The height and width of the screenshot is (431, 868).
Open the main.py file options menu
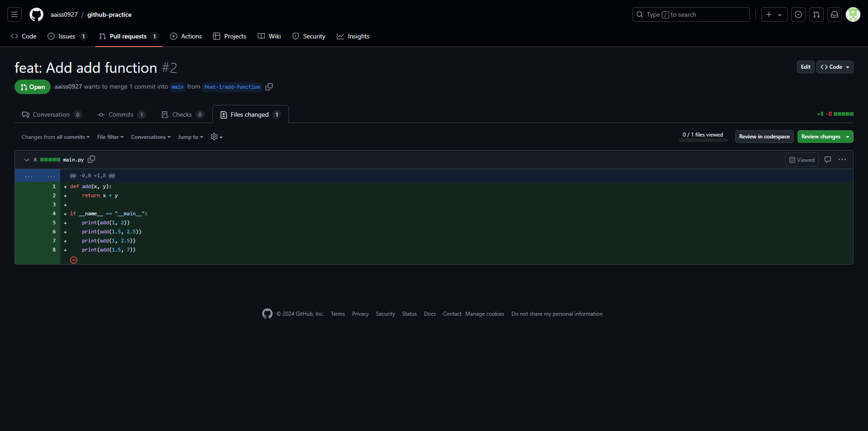[842, 160]
